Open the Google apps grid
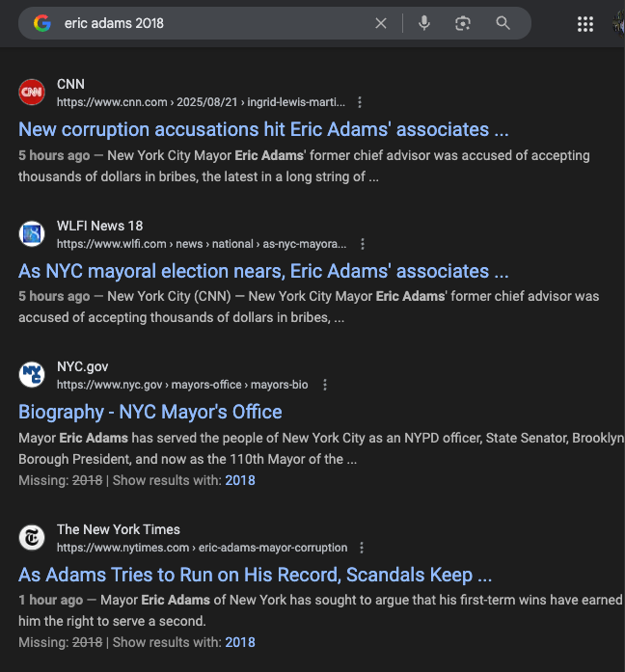This screenshot has height=672, width=625. coord(585,24)
